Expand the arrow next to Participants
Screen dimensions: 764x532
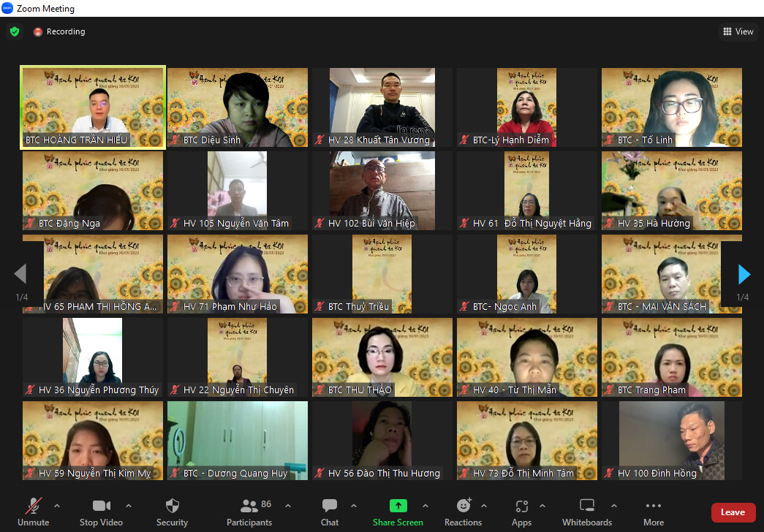[288, 506]
